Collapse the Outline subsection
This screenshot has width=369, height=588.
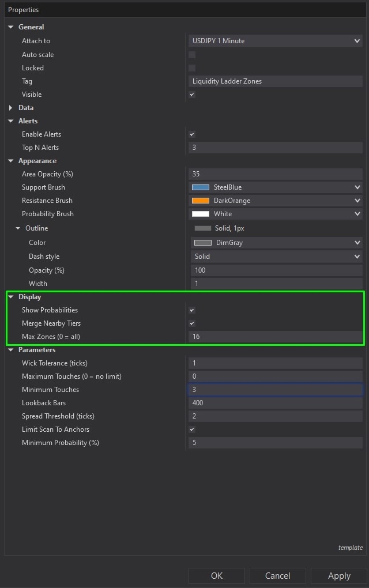coord(18,228)
